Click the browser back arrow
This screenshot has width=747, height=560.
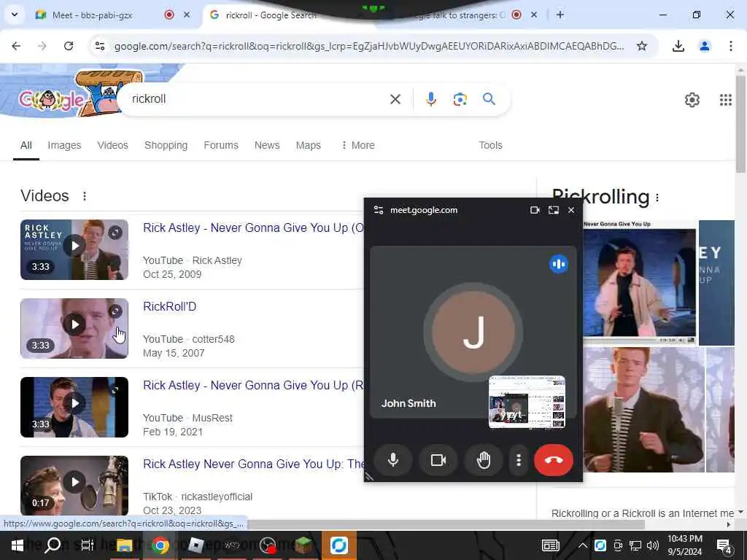pos(16,46)
